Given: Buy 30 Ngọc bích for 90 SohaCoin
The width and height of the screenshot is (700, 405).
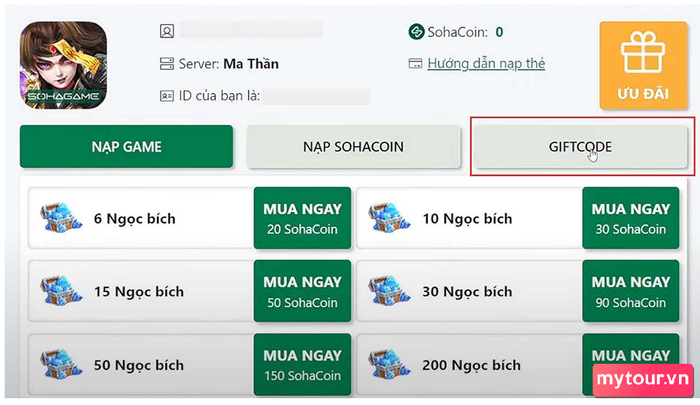Looking at the screenshot, I should [629, 291].
